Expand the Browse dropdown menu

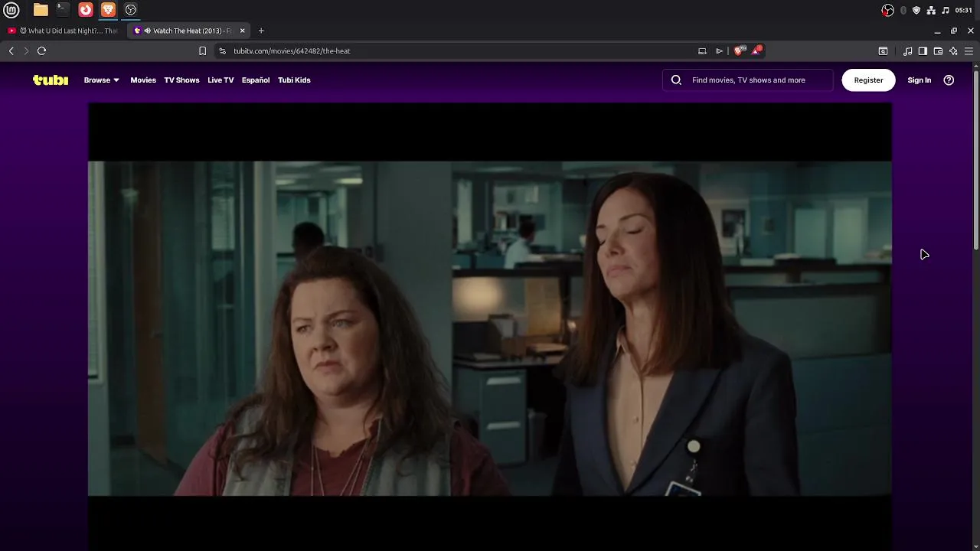(102, 80)
